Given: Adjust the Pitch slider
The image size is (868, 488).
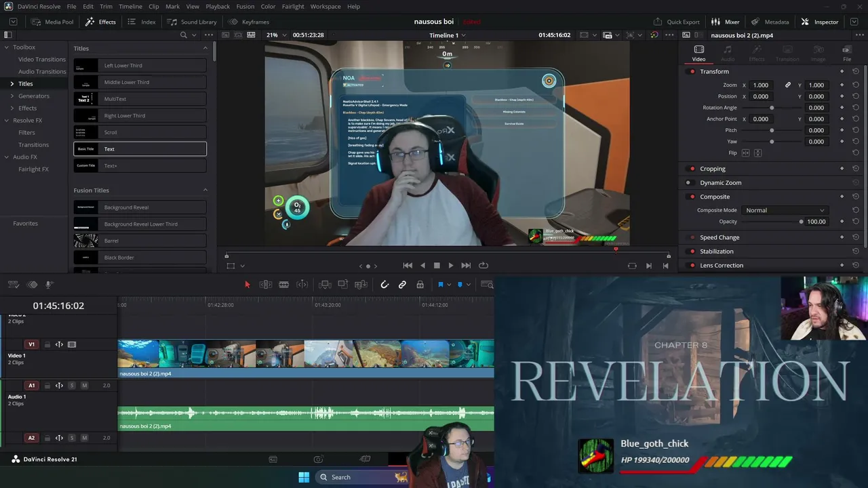Looking at the screenshot, I should tap(772, 130).
